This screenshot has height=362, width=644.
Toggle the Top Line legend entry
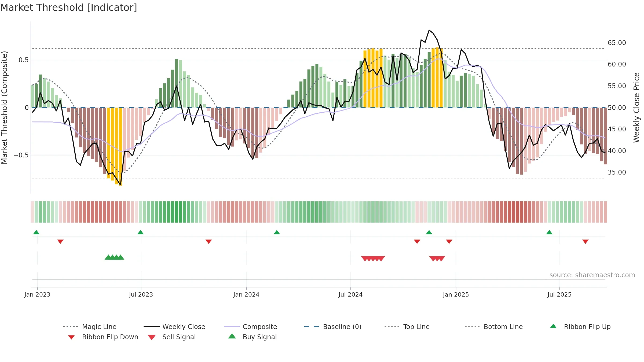(x=407, y=327)
